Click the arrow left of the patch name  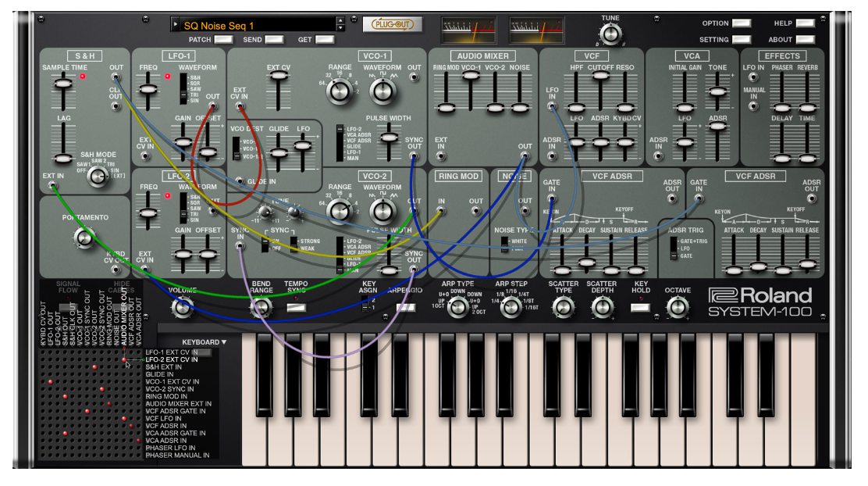click(x=176, y=25)
